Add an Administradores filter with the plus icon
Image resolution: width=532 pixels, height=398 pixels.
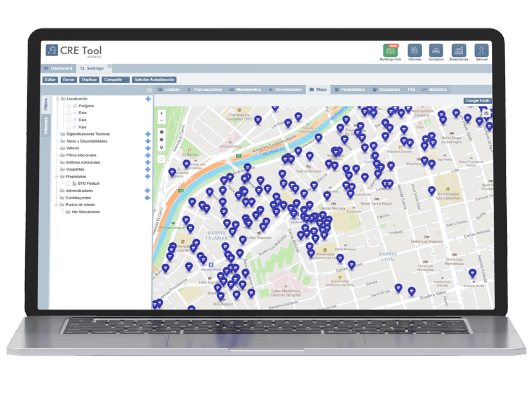[x=147, y=191]
